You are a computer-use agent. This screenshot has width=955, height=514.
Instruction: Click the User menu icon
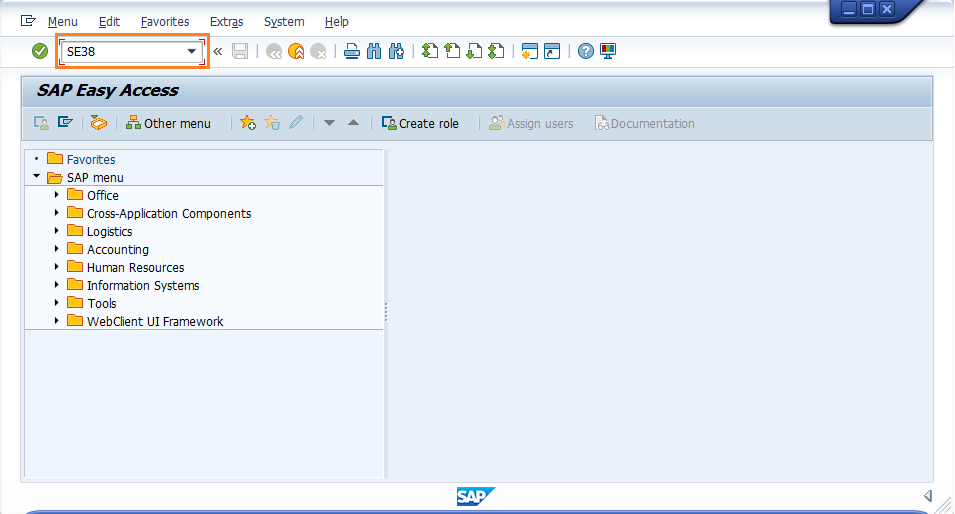click(x=41, y=123)
